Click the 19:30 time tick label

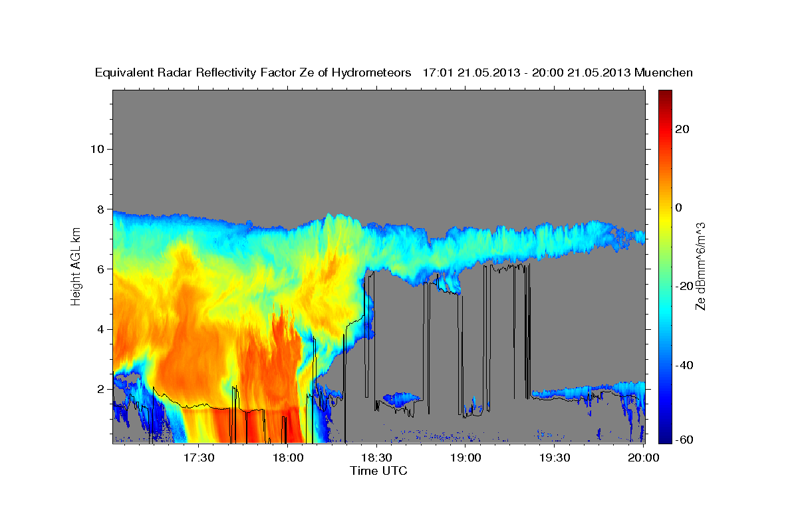(x=555, y=458)
